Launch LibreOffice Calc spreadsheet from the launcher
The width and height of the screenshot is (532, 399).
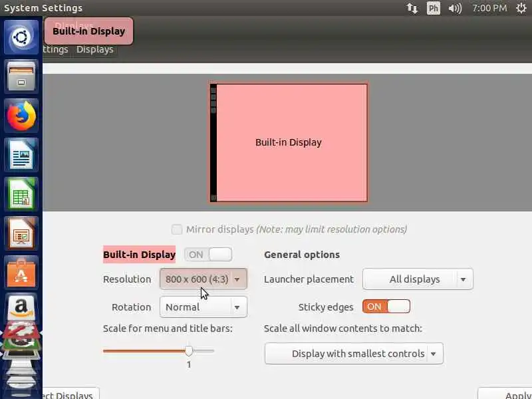pyautogui.click(x=21, y=194)
